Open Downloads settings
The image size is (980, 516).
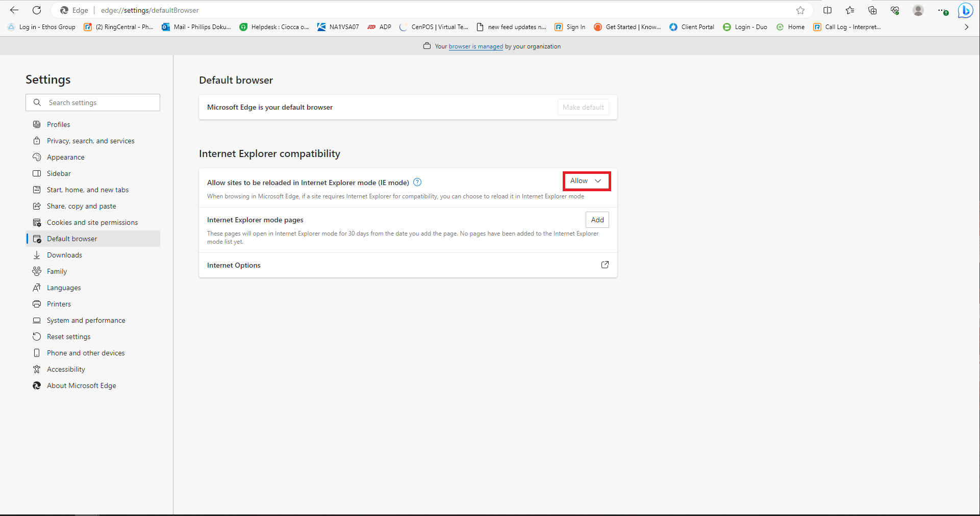[x=93, y=255]
